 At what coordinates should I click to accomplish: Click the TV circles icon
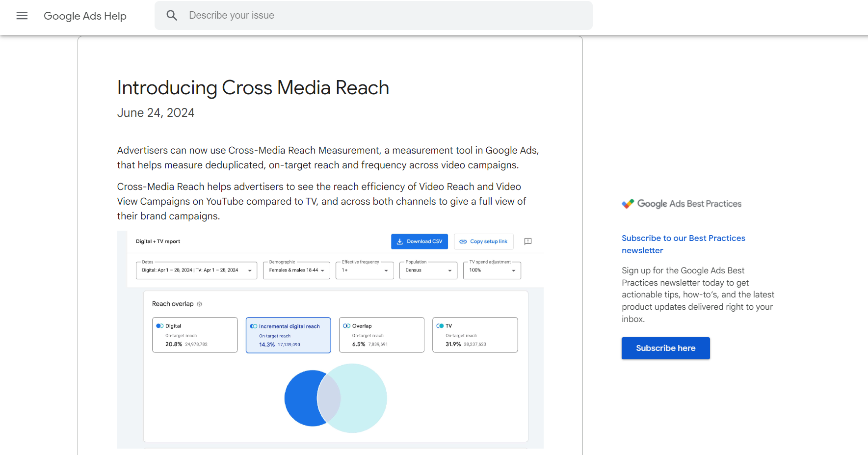click(x=440, y=326)
